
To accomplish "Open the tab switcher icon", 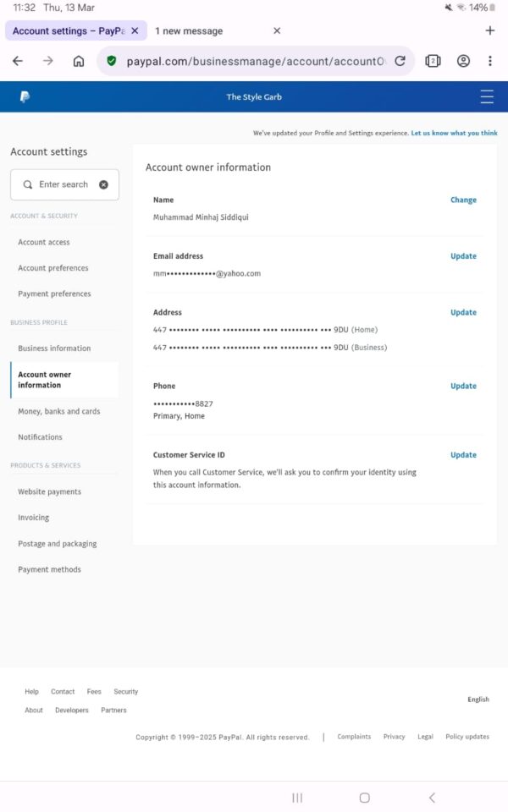I will click(x=433, y=61).
